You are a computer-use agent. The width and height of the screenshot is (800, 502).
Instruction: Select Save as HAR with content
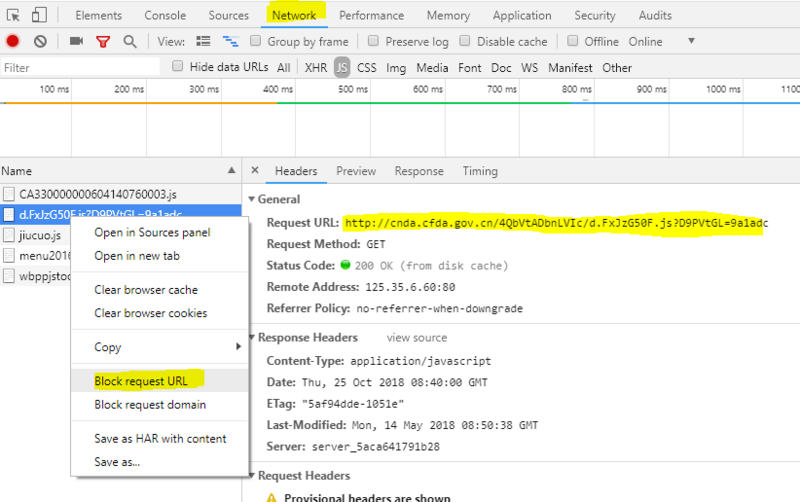tap(160, 439)
